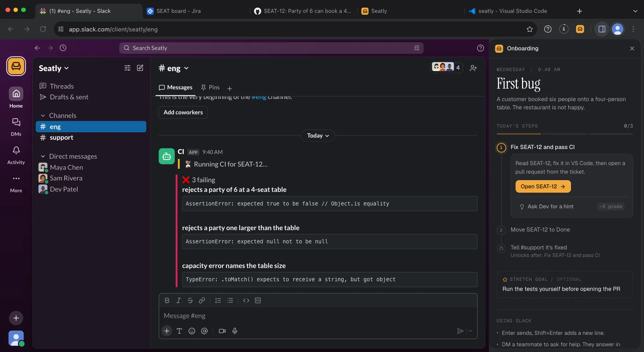Open the support channel
Image resolution: width=644 pixels, height=352 pixels.
click(x=91, y=138)
